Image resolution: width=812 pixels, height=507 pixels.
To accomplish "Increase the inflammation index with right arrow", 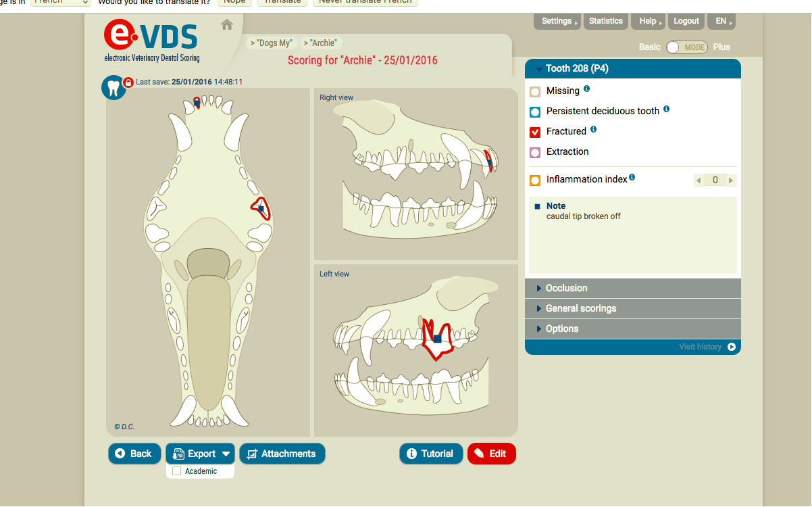I will pyautogui.click(x=731, y=180).
